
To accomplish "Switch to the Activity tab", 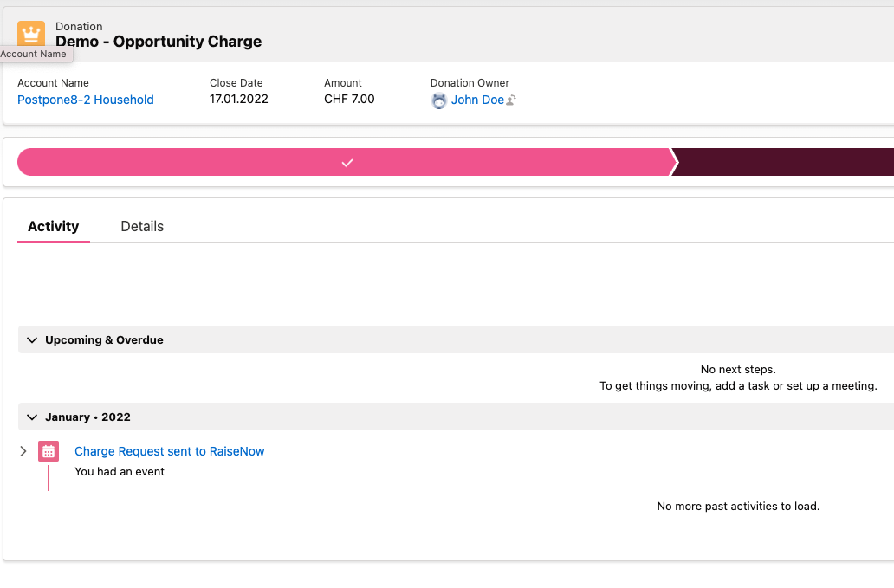I will [54, 226].
